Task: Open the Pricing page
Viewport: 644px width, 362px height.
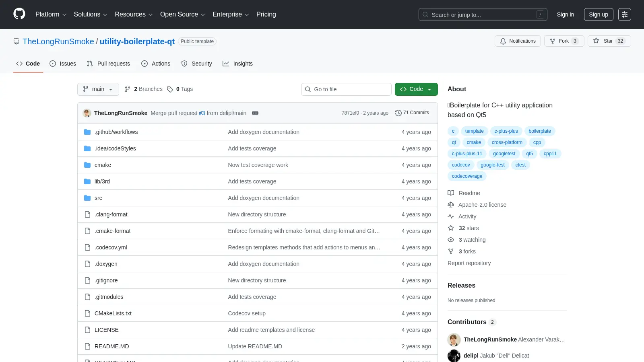Action: pyautogui.click(x=266, y=14)
